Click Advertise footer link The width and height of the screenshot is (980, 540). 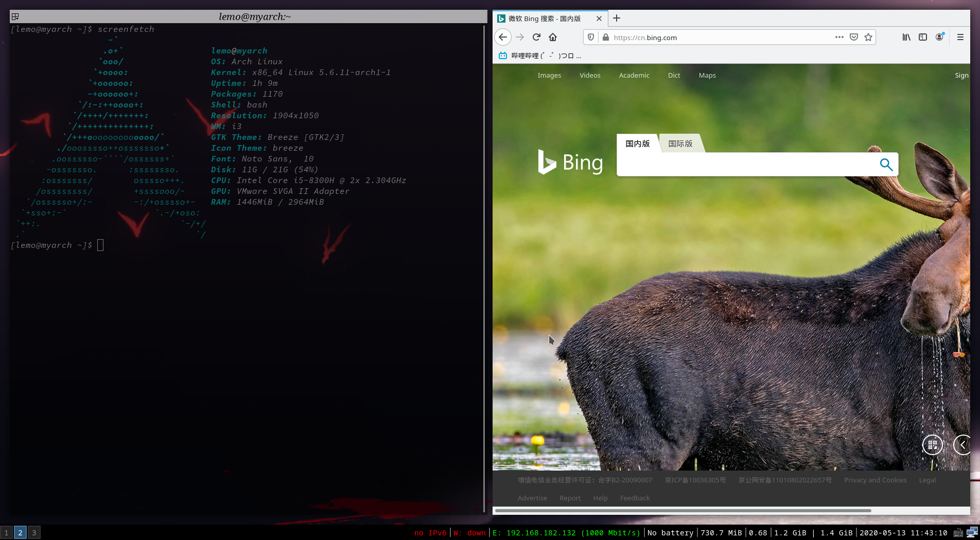click(x=532, y=498)
